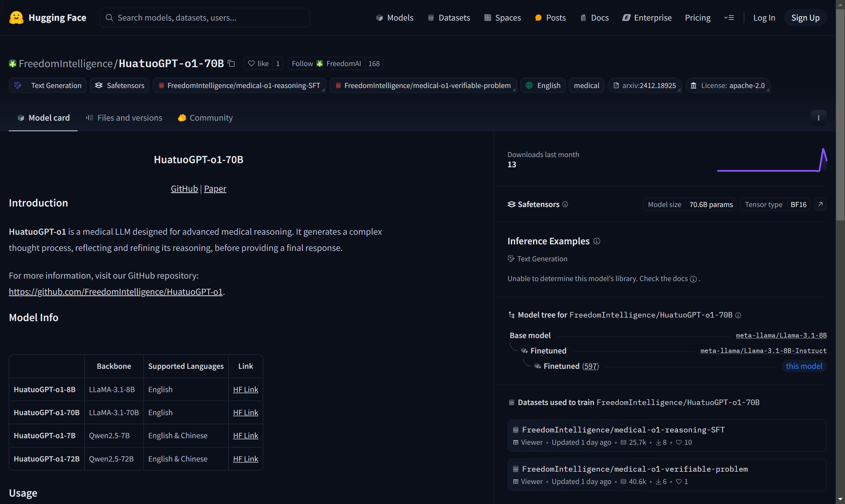
Task: Open safetensors details arrow icon
Action: click(x=820, y=205)
